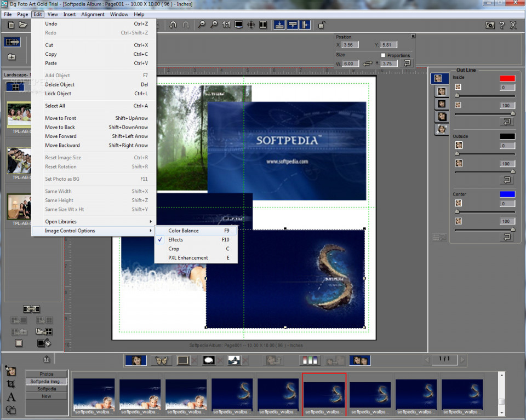Image resolution: width=526 pixels, height=420 pixels.
Task: Click the speech bubble mask icon
Action: [x=209, y=360]
